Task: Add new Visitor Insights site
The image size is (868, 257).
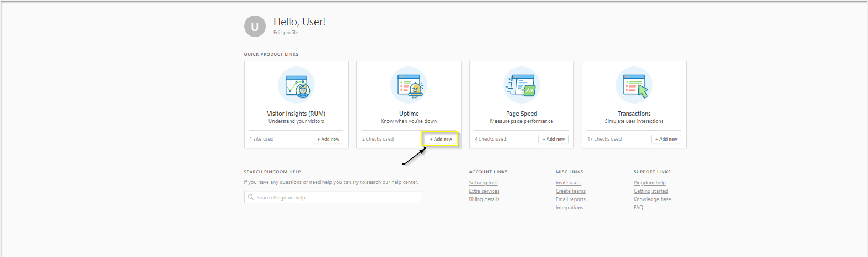Action: pos(328,139)
